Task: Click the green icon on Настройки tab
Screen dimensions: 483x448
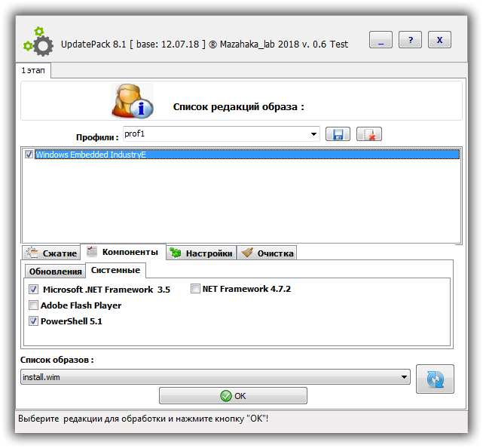Action: pos(176,253)
